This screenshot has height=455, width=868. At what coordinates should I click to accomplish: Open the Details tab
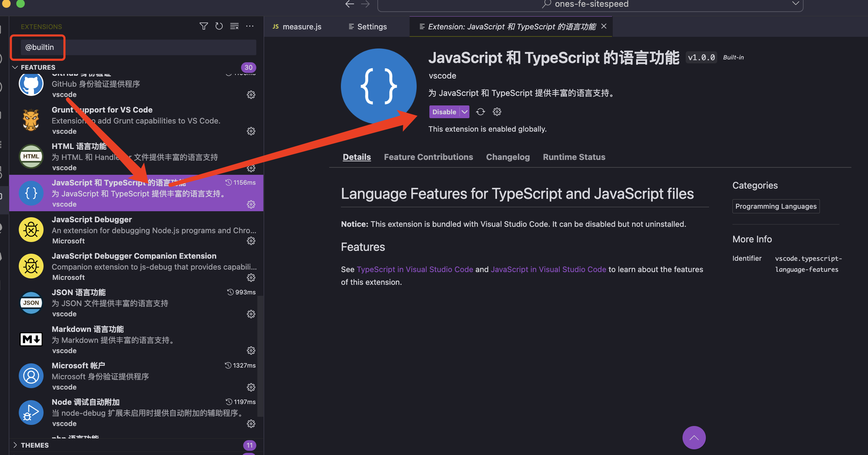click(357, 157)
